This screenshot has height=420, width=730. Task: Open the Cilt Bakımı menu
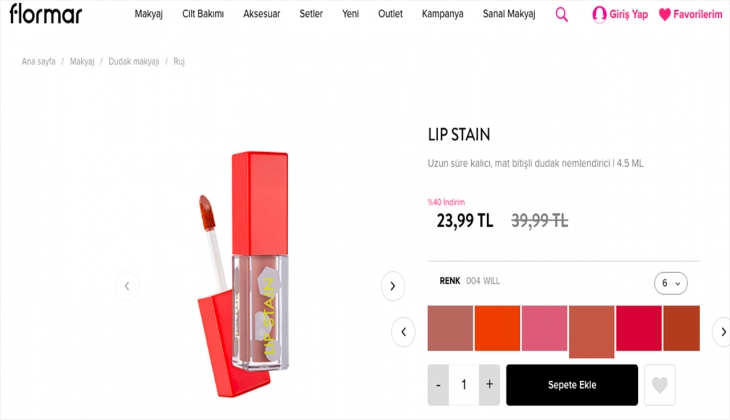pos(203,14)
